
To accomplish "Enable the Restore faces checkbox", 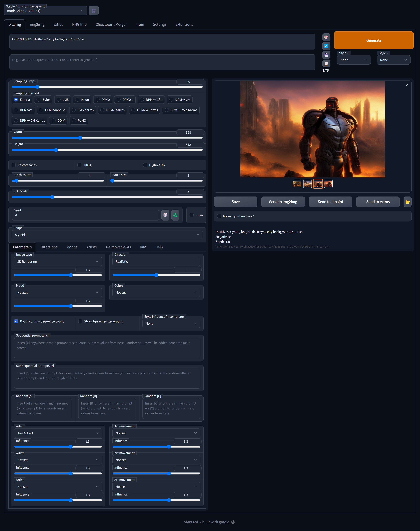I will point(14,165).
